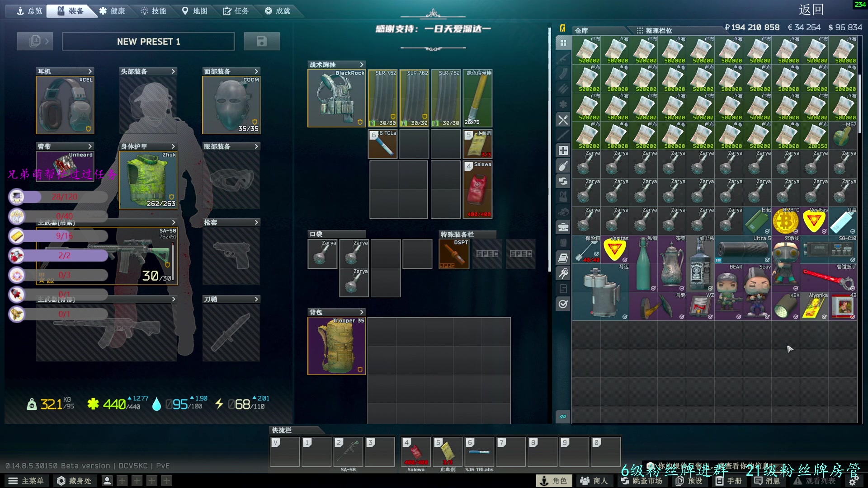Select the Trooper 35 backpack thumbnail
Image resolution: width=868 pixels, height=488 pixels.
click(336, 346)
